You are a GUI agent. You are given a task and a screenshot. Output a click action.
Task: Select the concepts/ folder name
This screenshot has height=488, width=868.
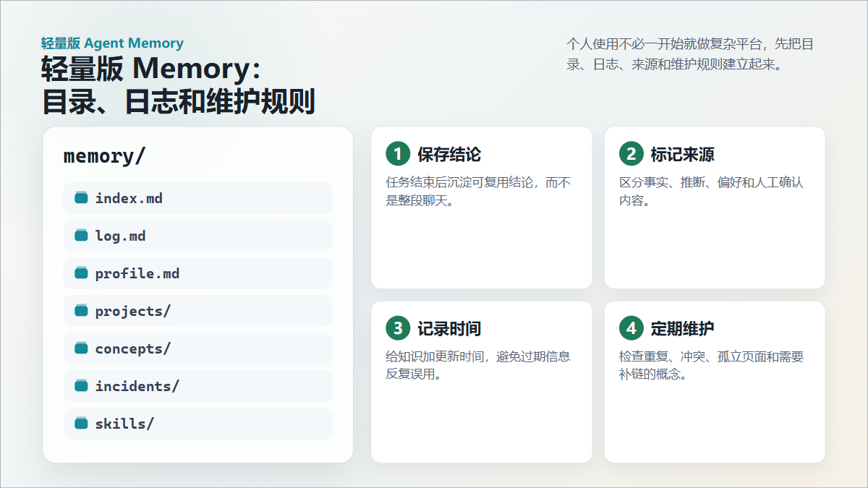133,348
